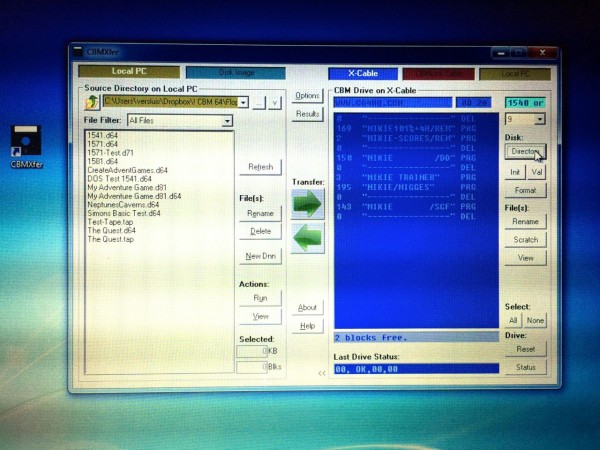600x450 pixels.
Task: Click the left green transfer arrow
Action: click(x=307, y=238)
